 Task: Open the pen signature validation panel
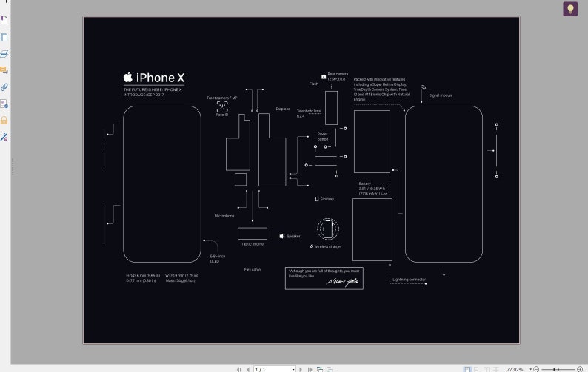click(4, 137)
